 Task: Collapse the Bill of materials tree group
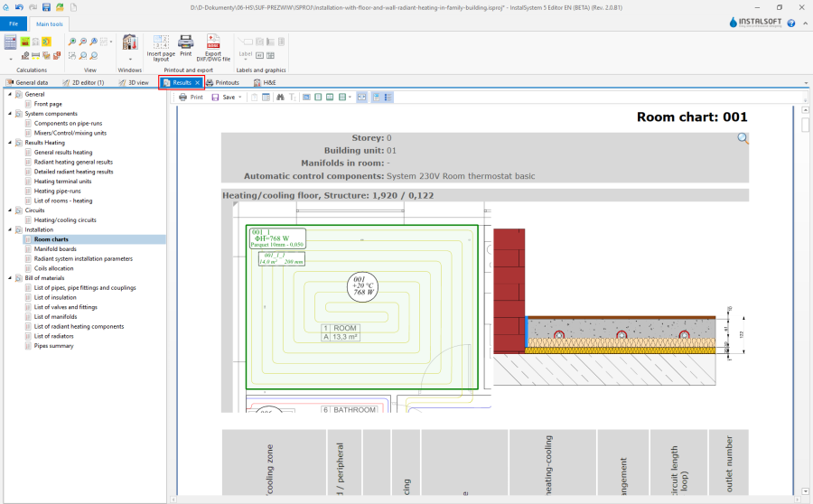(10, 278)
